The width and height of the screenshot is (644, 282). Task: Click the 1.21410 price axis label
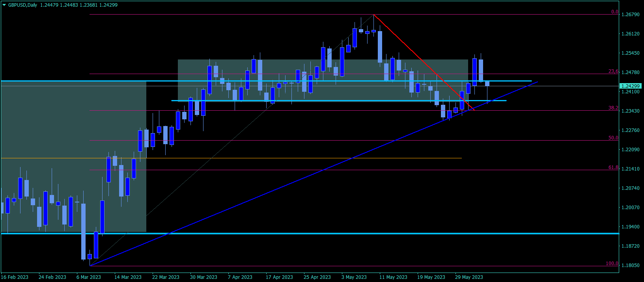click(631, 169)
